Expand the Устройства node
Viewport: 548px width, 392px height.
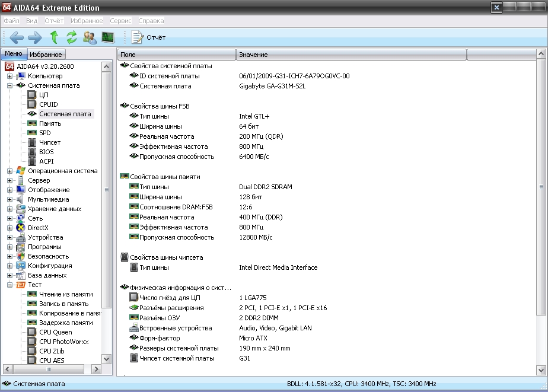pos(9,237)
